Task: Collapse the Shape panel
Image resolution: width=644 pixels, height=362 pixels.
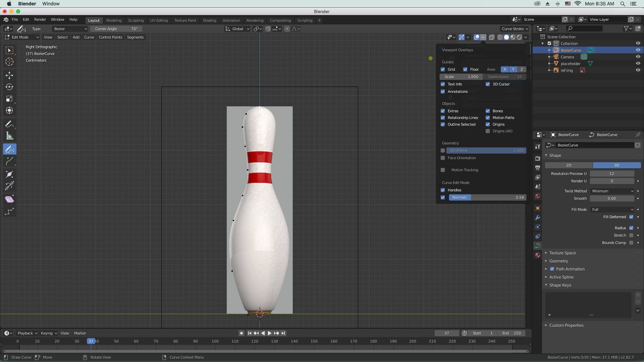Action: [x=554, y=155]
